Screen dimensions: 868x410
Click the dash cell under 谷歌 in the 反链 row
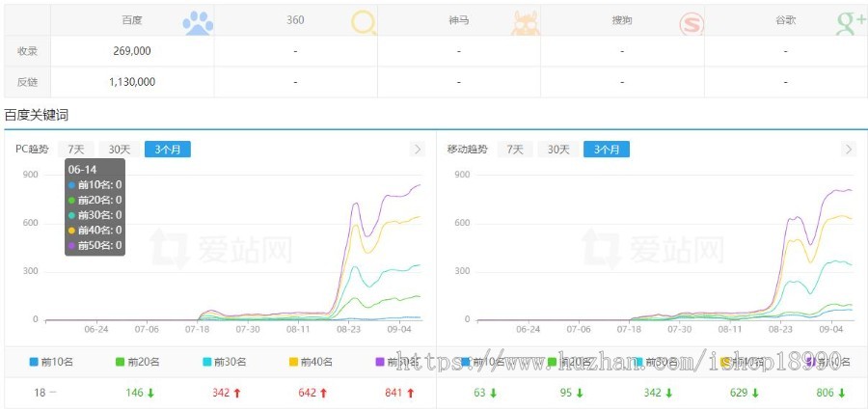tap(785, 82)
